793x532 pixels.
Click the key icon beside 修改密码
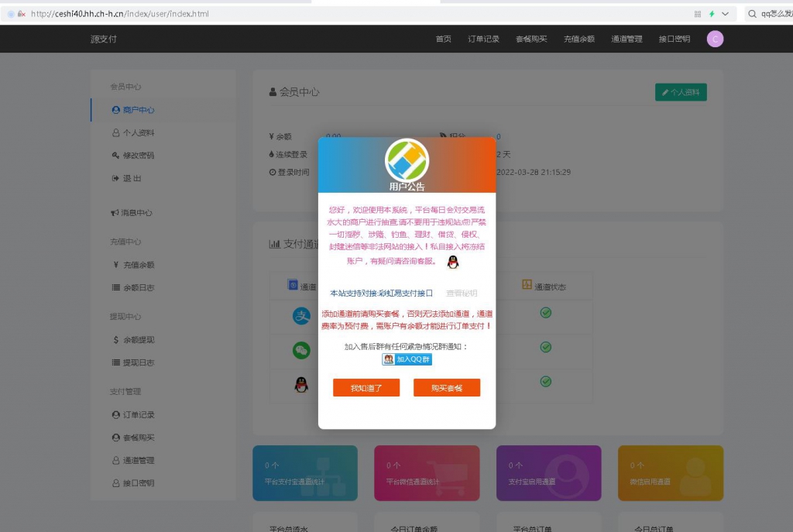point(115,155)
